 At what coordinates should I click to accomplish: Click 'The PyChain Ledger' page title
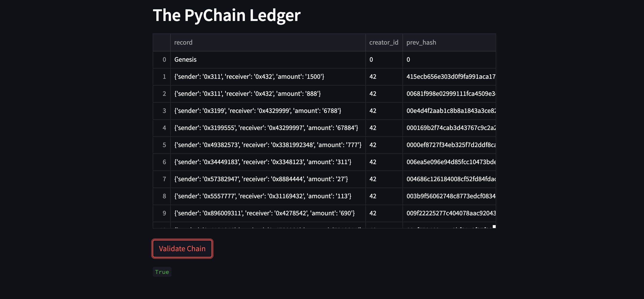pyautogui.click(x=227, y=15)
